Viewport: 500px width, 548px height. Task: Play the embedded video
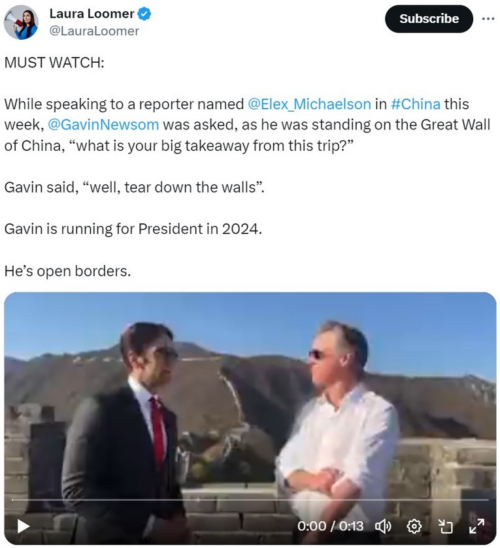pyautogui.click(x=23, y=526)
